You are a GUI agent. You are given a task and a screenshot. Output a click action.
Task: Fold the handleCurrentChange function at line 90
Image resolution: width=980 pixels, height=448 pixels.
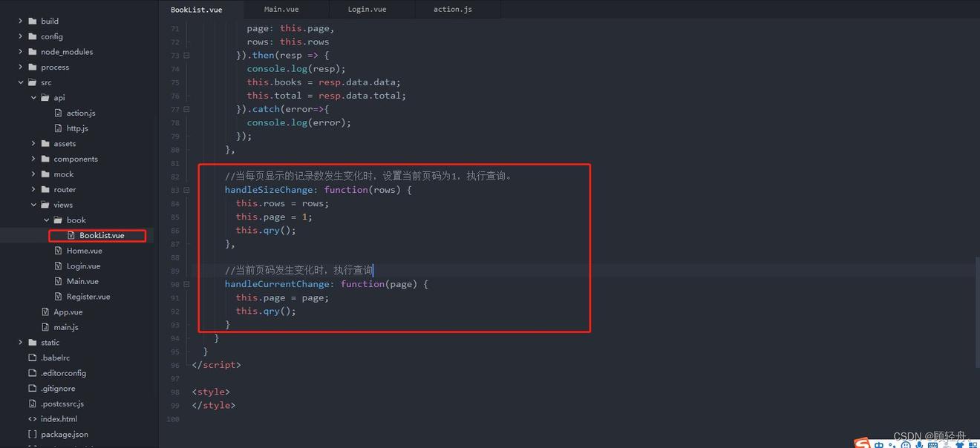186,284
